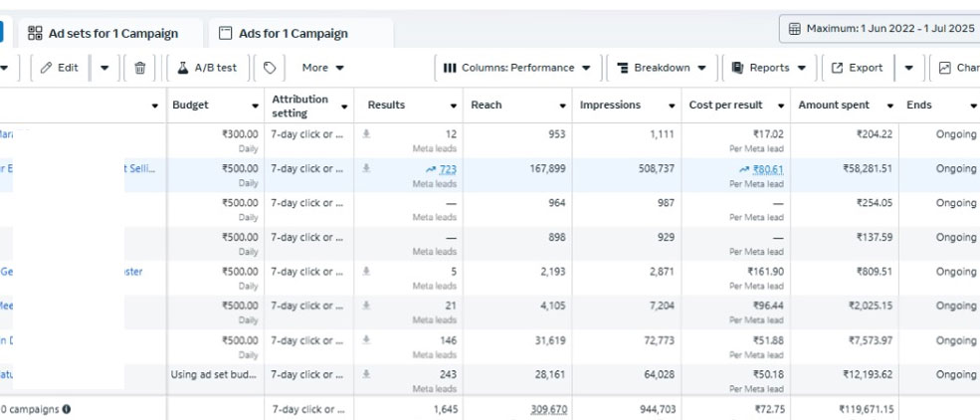The height and width of the screenshot is (420, 980).
Task: Open dropdown arrow next to Edit
Action: (x=104, y=68)
